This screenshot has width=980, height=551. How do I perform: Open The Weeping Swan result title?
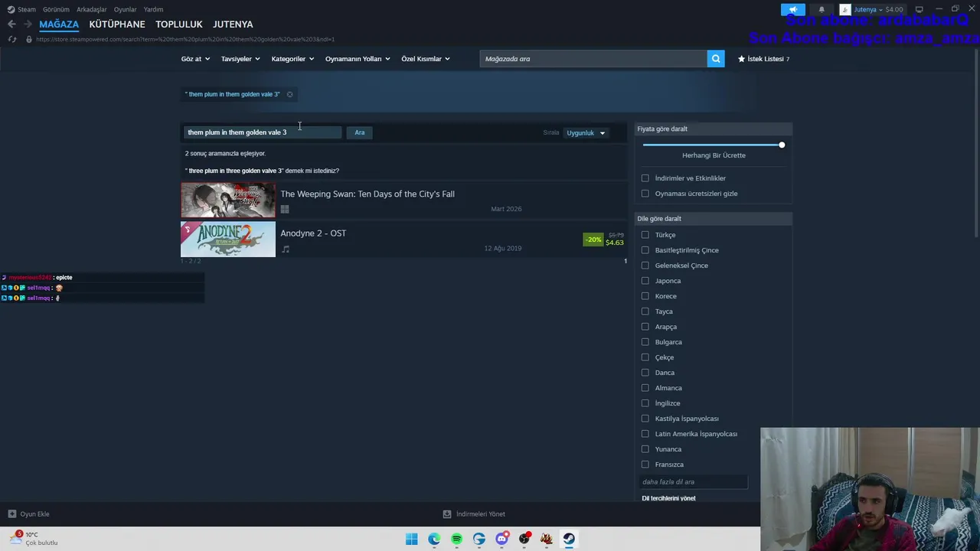[367, 194]
